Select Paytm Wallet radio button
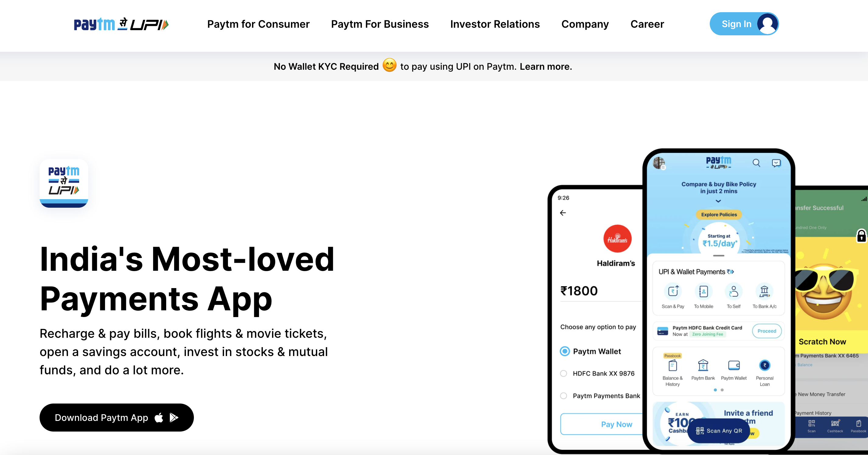 pyautogui.click(x=565, y=351)
